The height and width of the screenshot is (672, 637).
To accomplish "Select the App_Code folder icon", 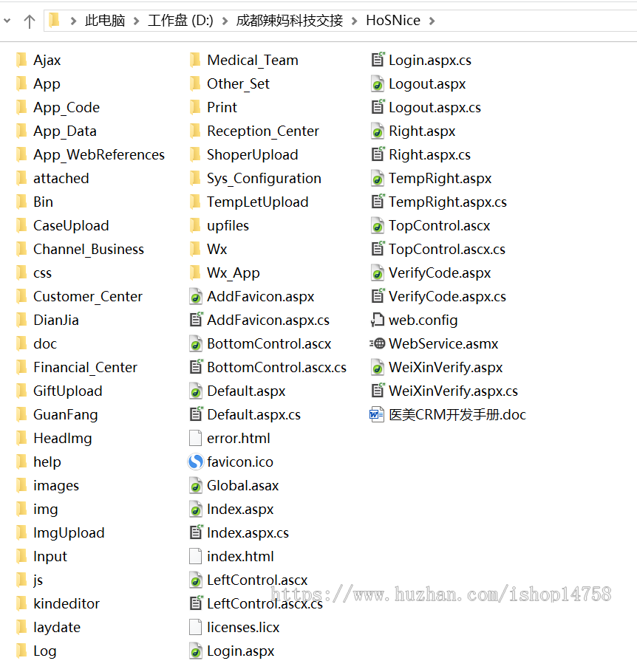I will tap(21, 107).
